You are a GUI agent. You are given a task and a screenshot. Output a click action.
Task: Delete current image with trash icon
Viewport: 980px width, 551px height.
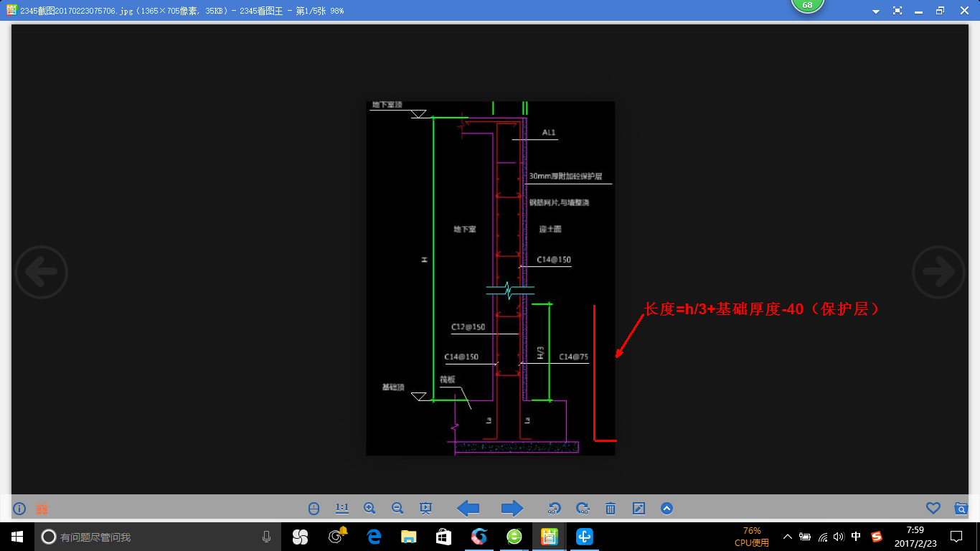click(611, 509)
